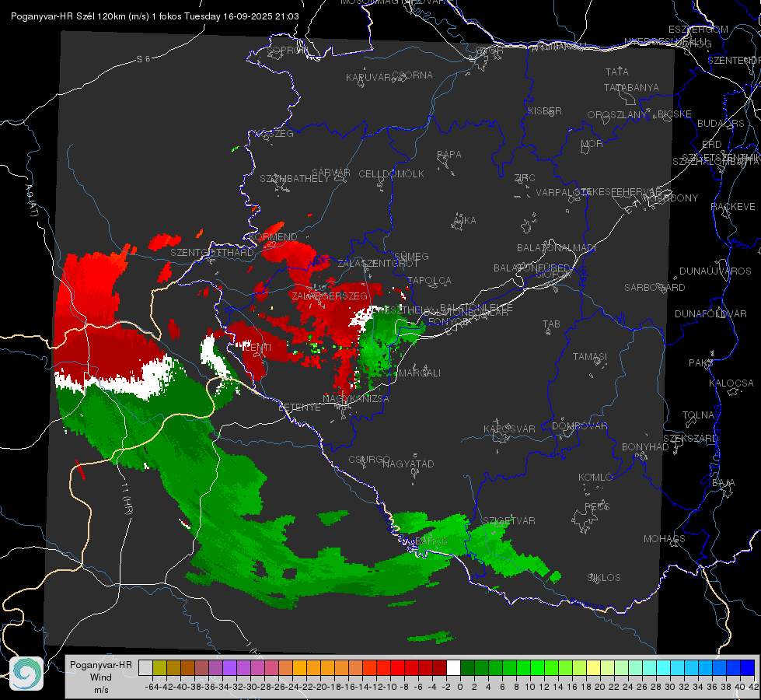Select the ZIRC label

(x=525, y=178)
